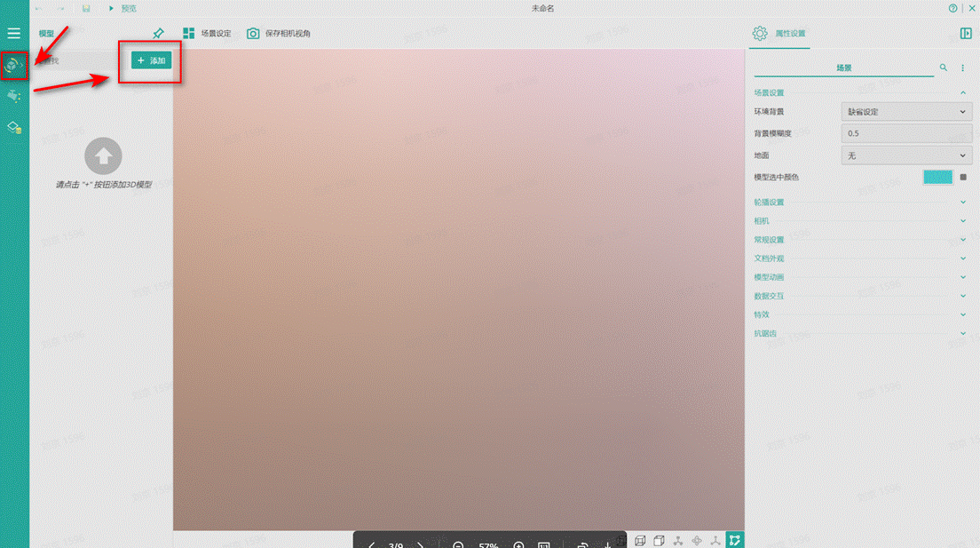Click 预览 preview play button
Image resolution: width=980 pixels, height=548 pixels.
point(122,8)
